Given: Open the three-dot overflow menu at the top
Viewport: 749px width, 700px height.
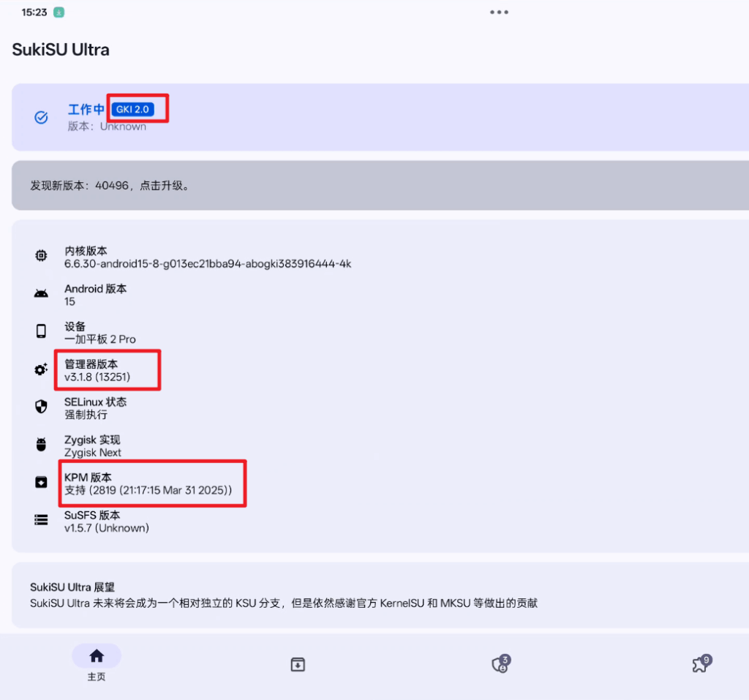Looking at the screenshot, I should pos(500,12).
